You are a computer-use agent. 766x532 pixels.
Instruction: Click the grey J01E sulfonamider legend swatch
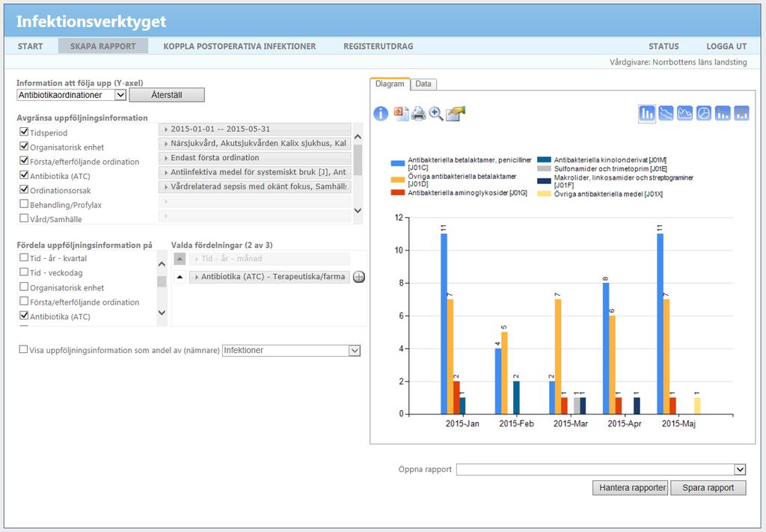[x=545, y=168]
